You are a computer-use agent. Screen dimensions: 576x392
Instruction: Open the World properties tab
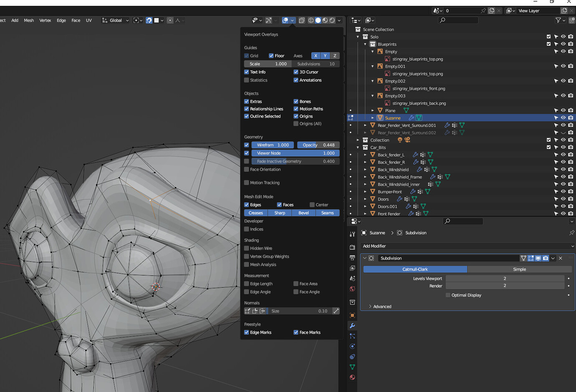(x=352, y=289)
